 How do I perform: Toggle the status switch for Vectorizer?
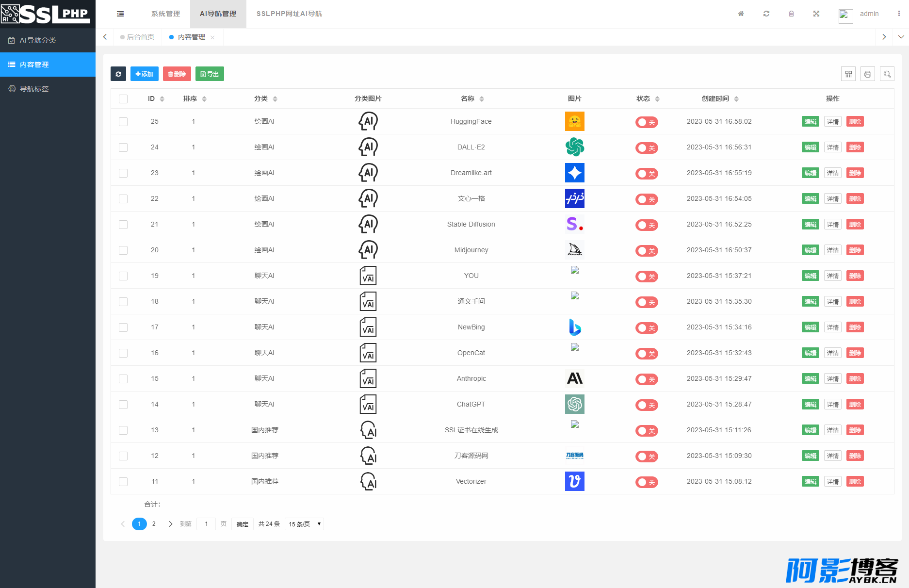click(x=647, y=482)
